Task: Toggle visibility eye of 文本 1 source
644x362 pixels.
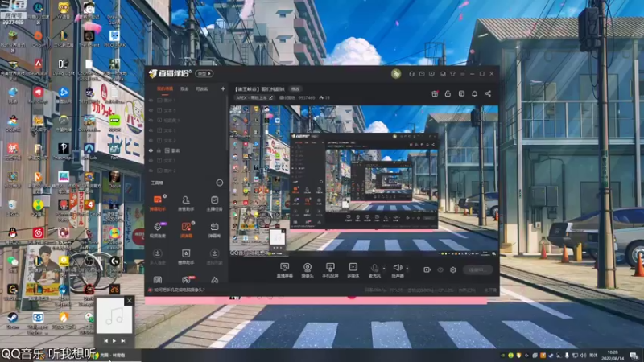Action: click(151, 130)
